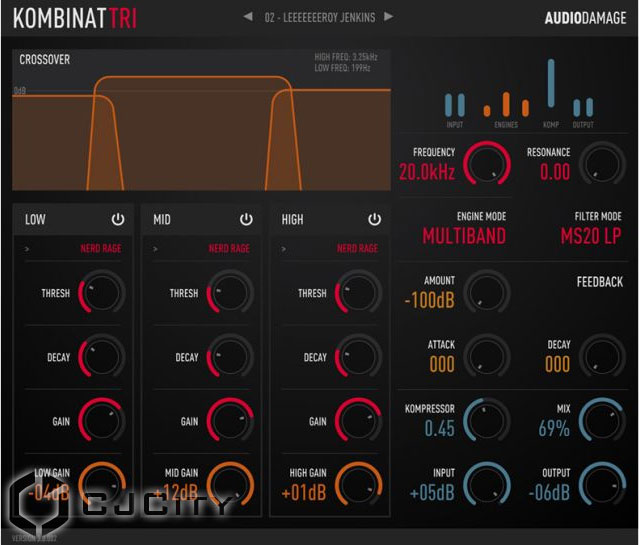Click the filter FREQUENCY knob
639x545 pixels.
coord(487,164)
